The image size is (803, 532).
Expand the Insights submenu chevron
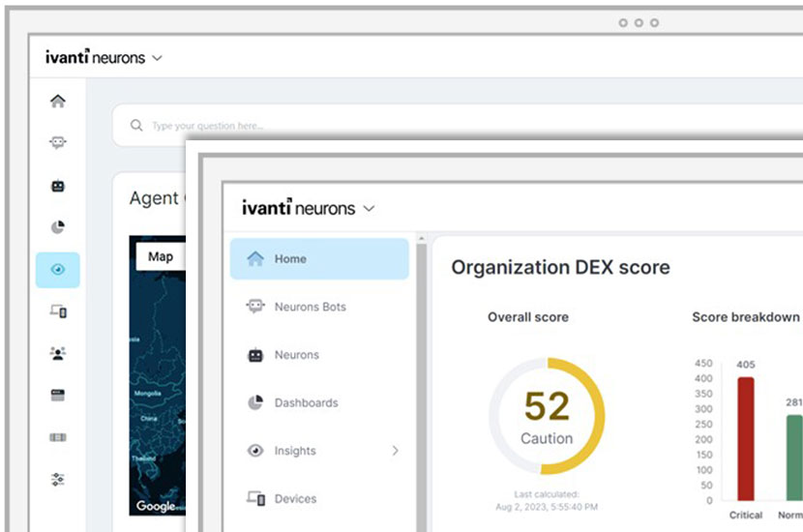pos(395,451)
